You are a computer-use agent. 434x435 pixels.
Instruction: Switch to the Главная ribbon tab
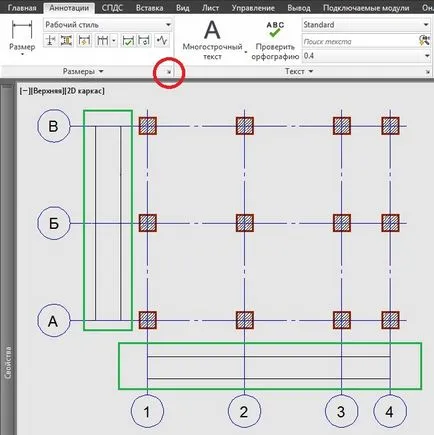click(22, 8)
